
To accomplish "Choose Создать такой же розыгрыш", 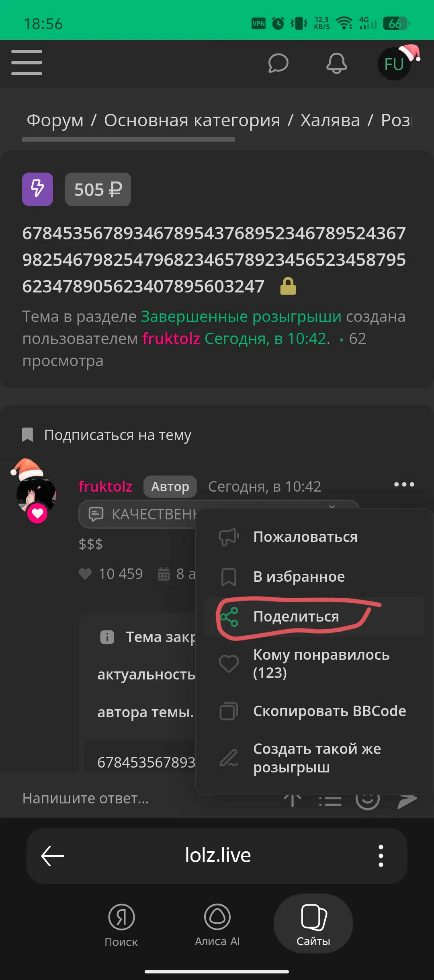I will (315, 758).
